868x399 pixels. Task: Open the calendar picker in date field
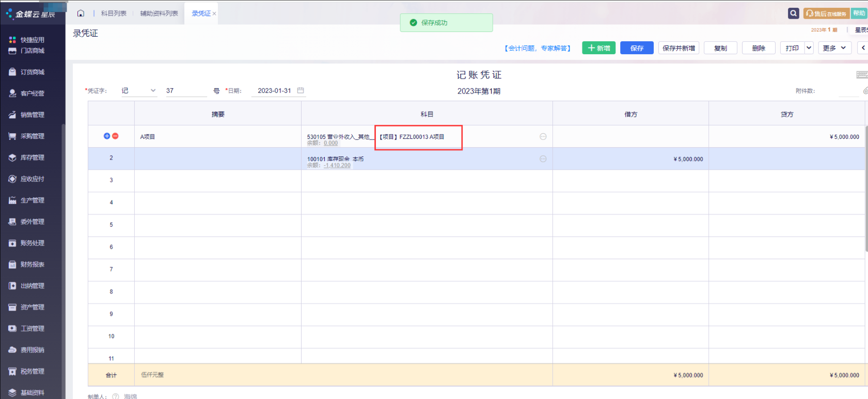click(x=301, y=90)
